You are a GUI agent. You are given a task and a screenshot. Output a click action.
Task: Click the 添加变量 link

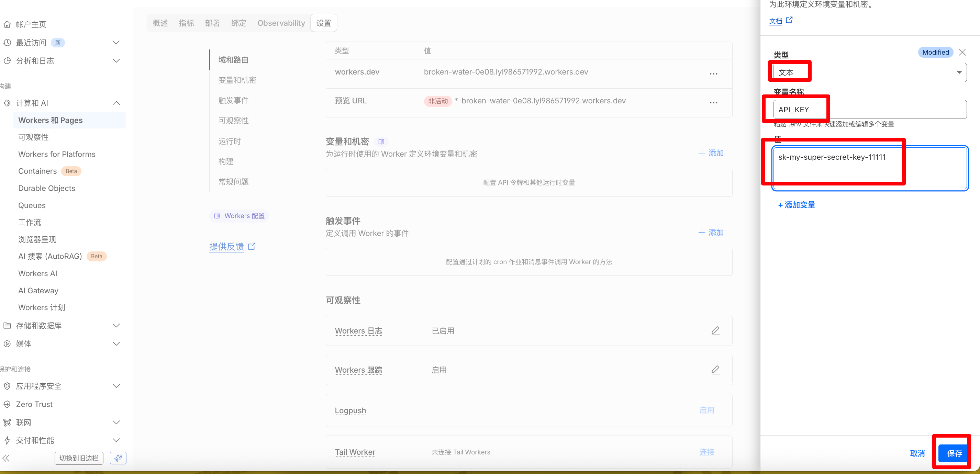[x=797, y=205]
